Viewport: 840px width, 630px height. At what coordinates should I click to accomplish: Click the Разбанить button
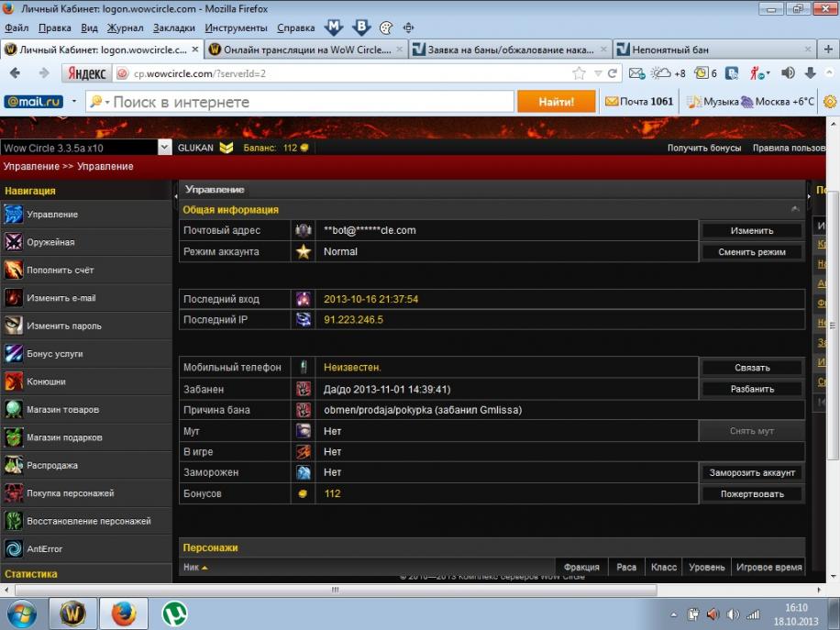(752, 389)
